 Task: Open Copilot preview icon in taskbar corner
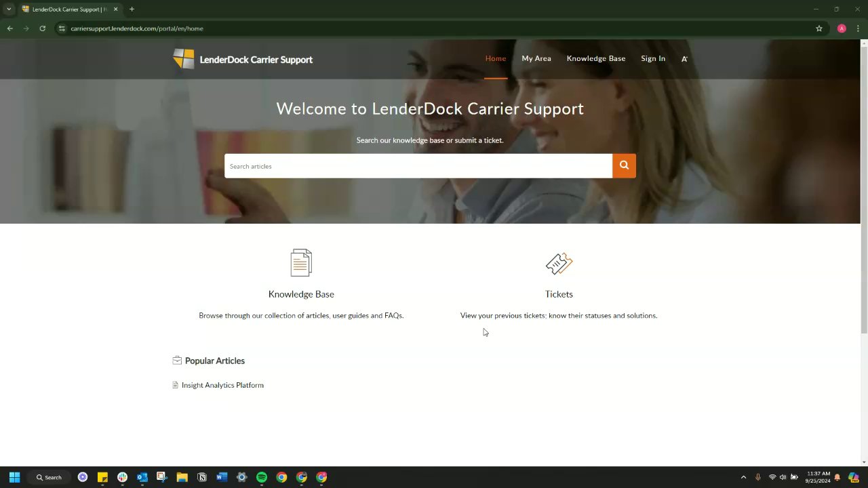pos(854,477)
